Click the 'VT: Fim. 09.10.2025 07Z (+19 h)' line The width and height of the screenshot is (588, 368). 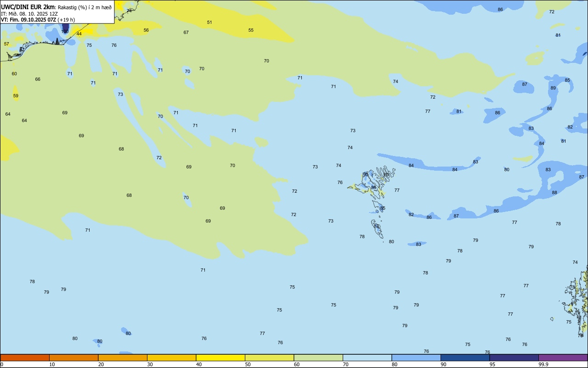(x=38, y=20)
